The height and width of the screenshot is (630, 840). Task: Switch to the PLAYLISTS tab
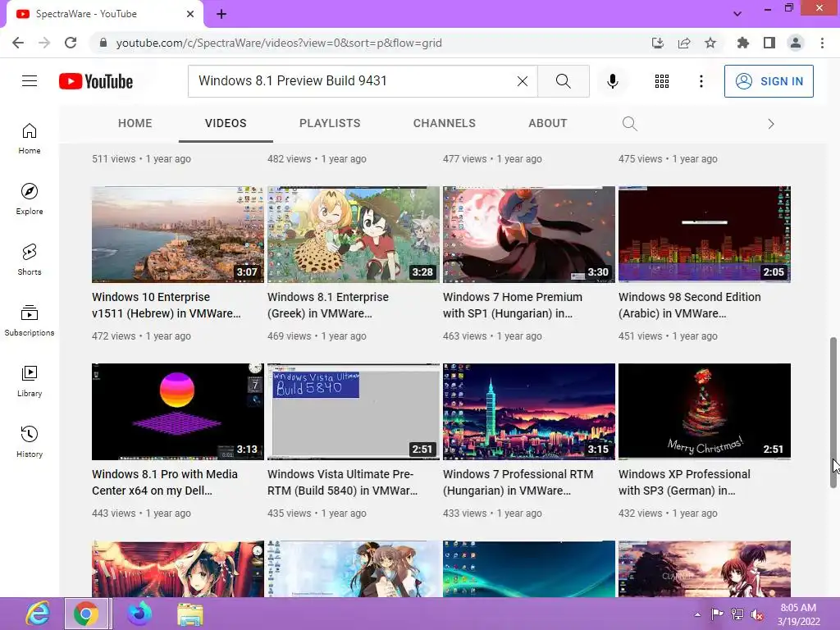330,123
